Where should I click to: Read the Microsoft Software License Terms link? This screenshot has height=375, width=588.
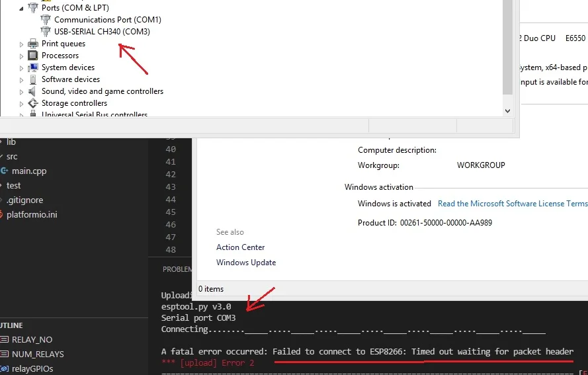(513, 204)
